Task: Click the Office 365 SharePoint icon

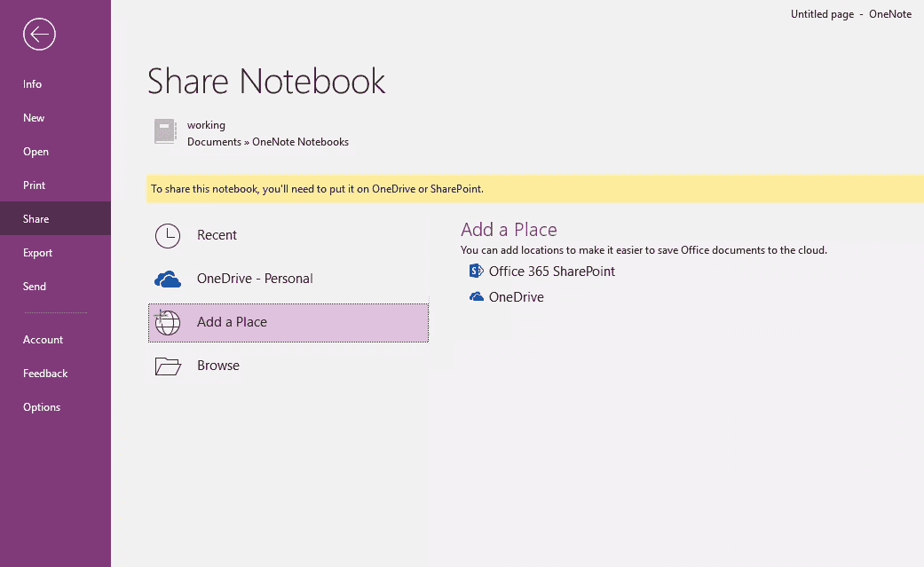Action: click(x=477, y=272)
